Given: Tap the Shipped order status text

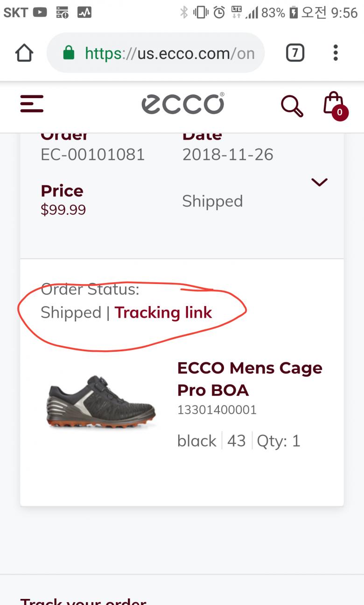Looking at the screenshot, I should pos(71,313).
